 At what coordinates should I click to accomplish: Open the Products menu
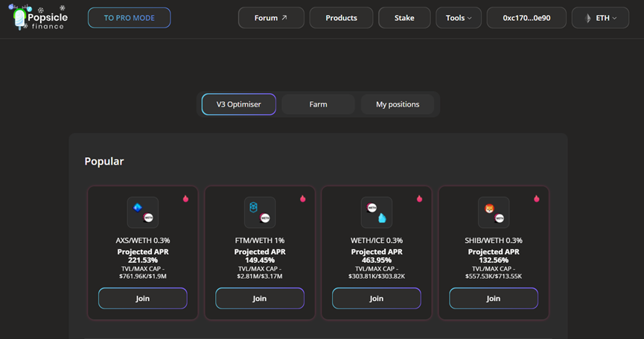341,18
